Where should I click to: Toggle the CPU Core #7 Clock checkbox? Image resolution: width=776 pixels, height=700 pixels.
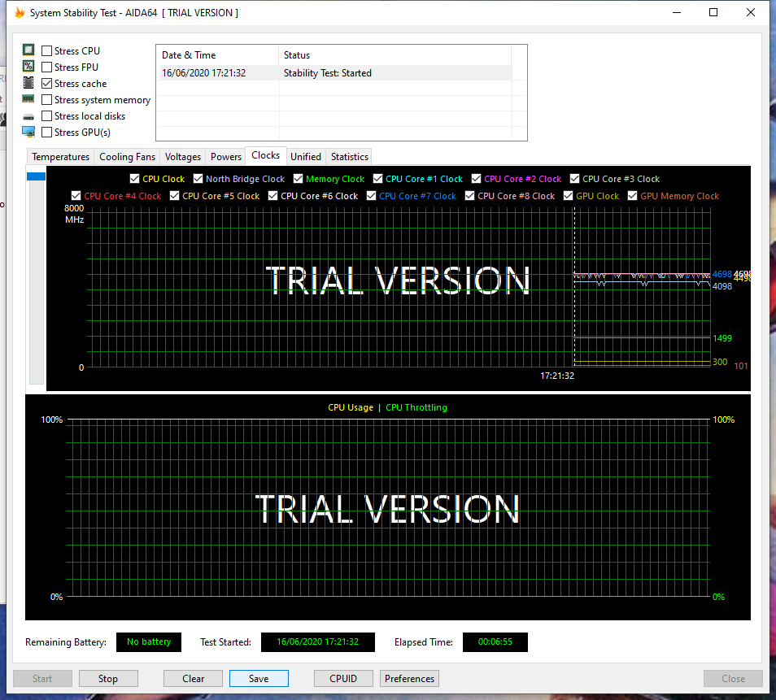(372, 196)
